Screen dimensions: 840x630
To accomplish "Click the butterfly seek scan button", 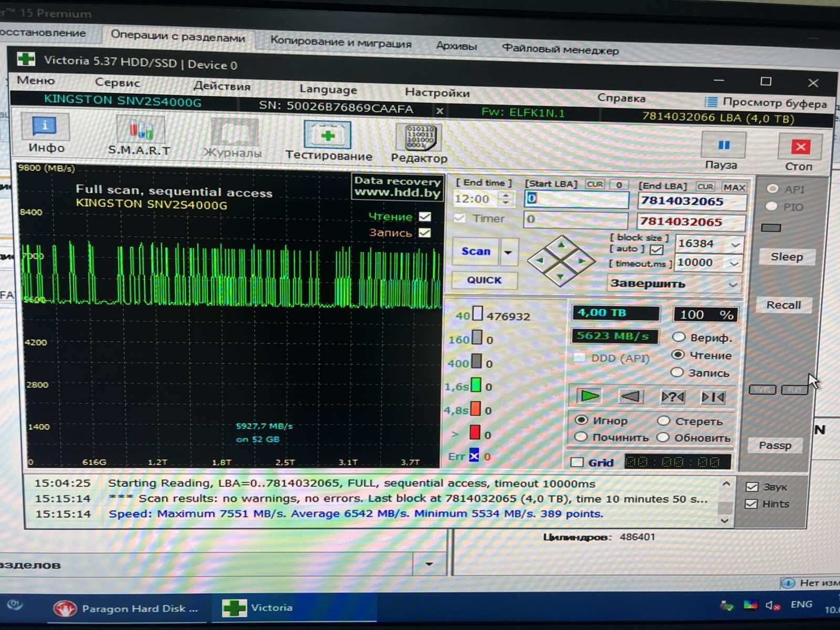I will (713, 397).
